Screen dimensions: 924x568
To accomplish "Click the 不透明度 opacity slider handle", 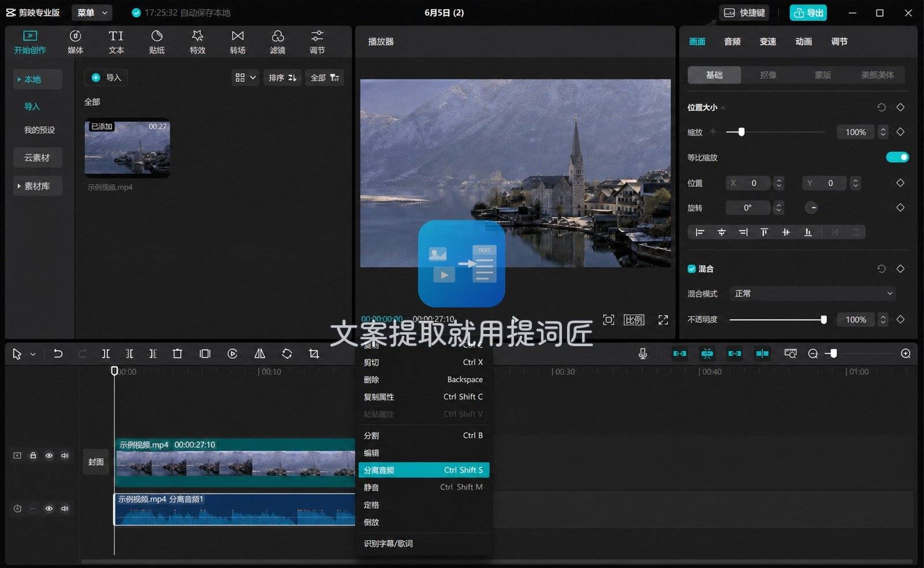I will (x=824, y=320).
